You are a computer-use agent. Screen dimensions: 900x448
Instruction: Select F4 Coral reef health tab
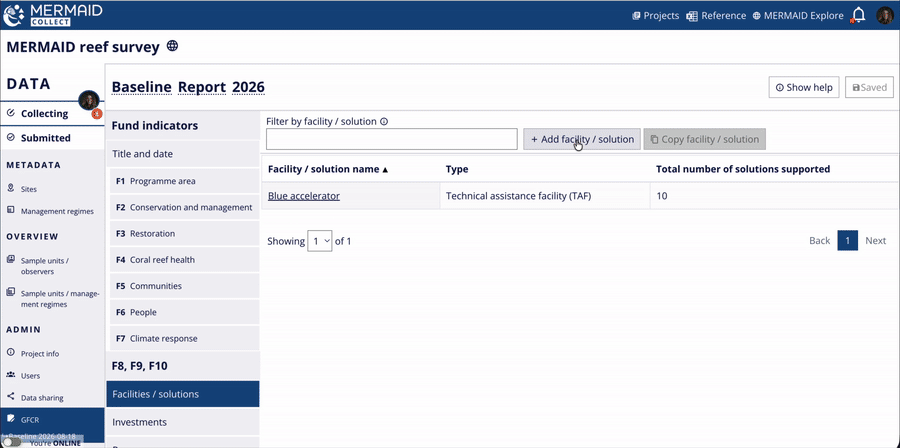click(x=185, y=259)
